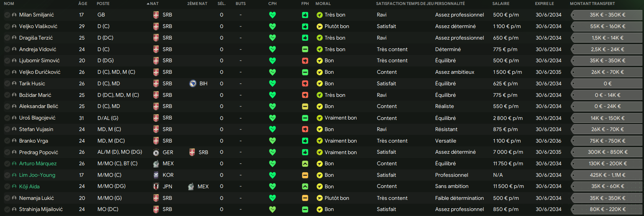Click the heart condition icon for Veljko Vlašković
The width and height of the screenshot is (644, 216).
(272, 27)
